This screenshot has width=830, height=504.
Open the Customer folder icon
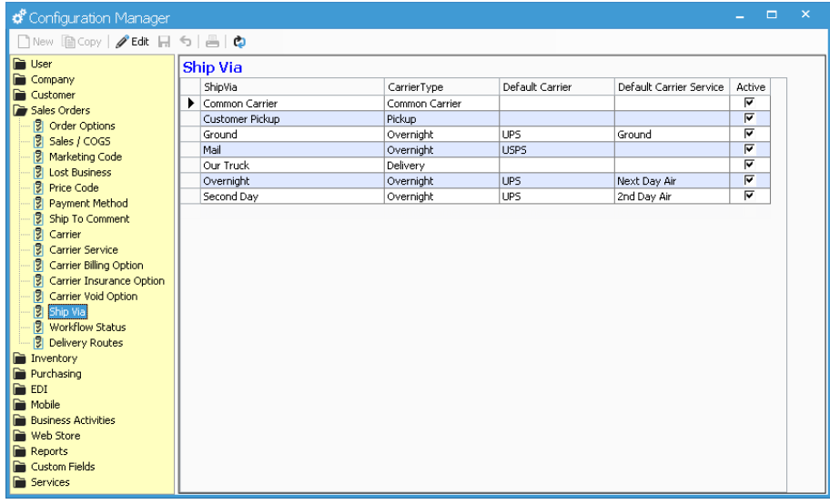20,95
